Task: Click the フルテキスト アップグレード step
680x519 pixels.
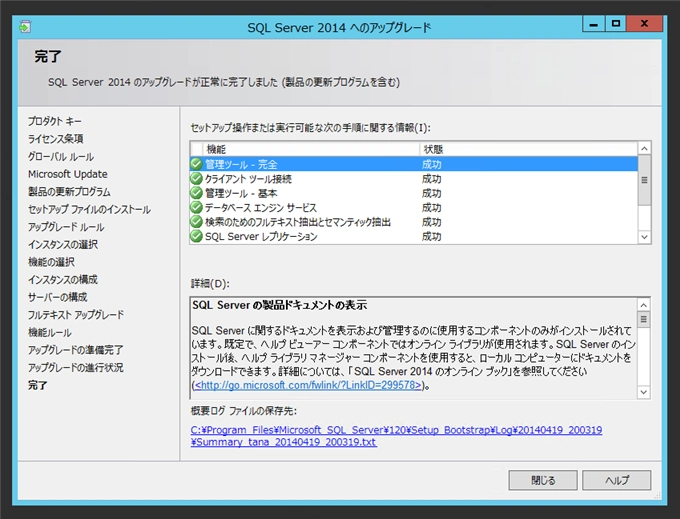Action: pos(76,314)
